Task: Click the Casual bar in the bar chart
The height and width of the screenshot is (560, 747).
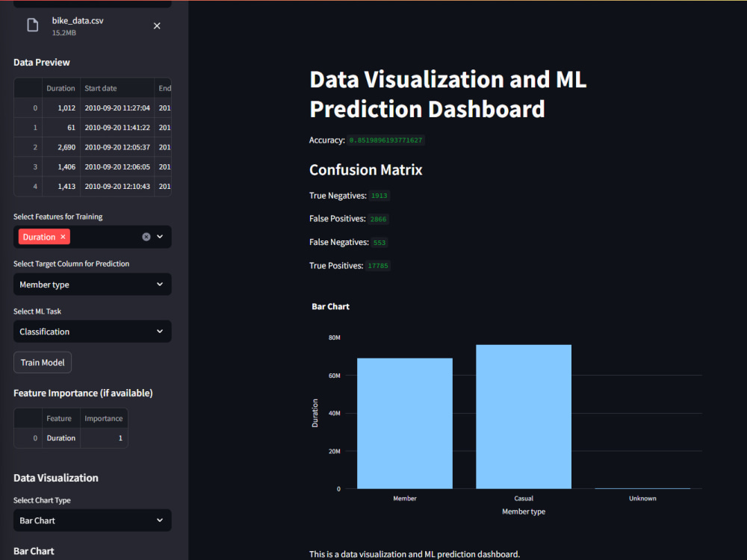Action: (x=524, y=417)
